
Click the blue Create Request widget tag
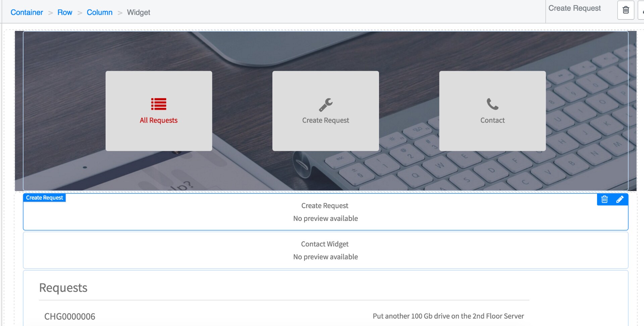pyautogui.click(x=45, y=198)
